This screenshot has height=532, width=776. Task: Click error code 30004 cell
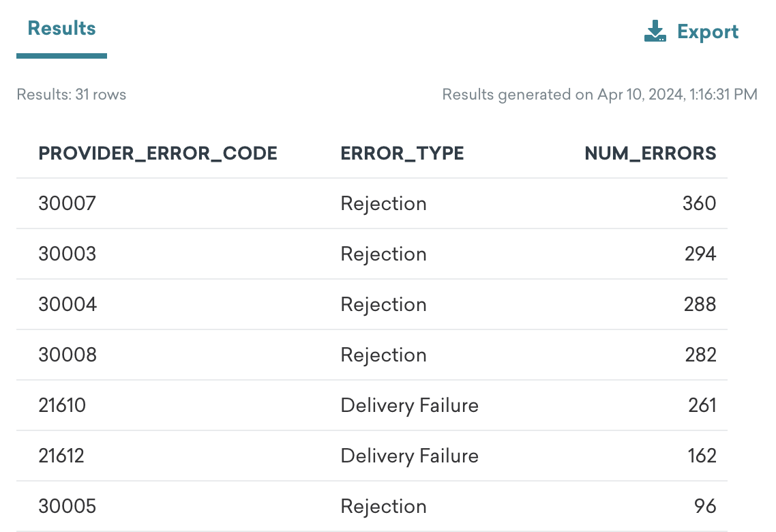pyautogui.click(x=68, y=304)
